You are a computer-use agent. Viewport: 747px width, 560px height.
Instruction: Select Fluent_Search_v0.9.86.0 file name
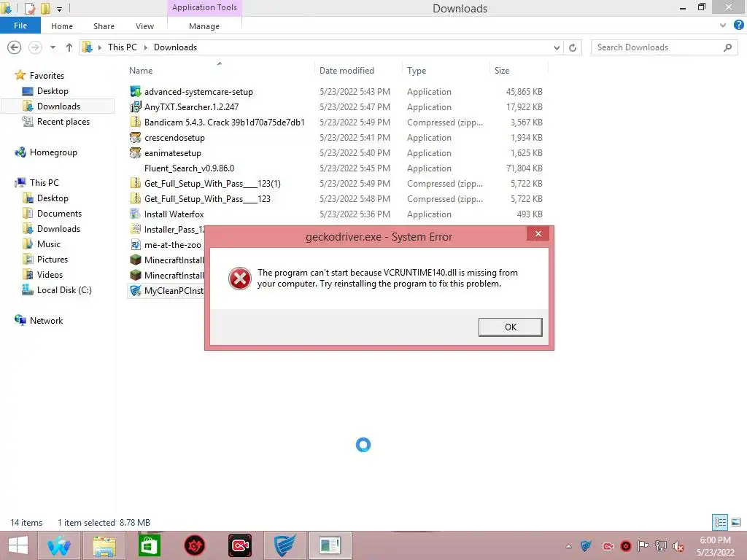(x=189, y=168)
